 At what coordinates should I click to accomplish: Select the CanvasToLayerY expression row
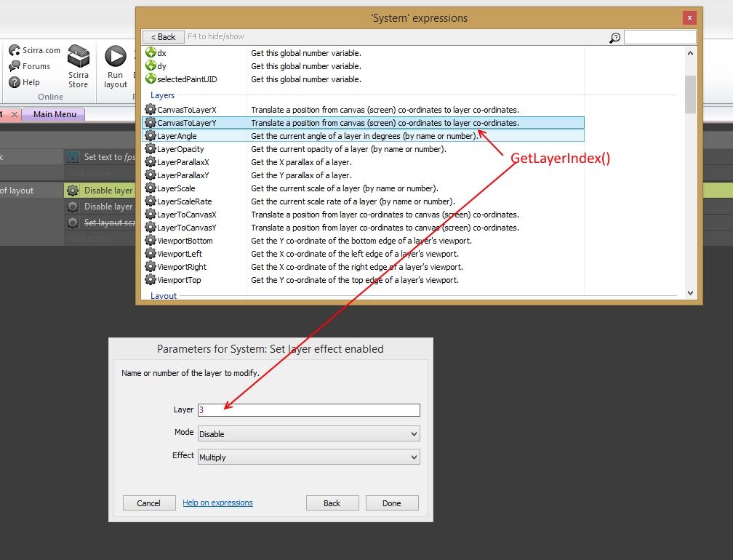coord(364,123)
